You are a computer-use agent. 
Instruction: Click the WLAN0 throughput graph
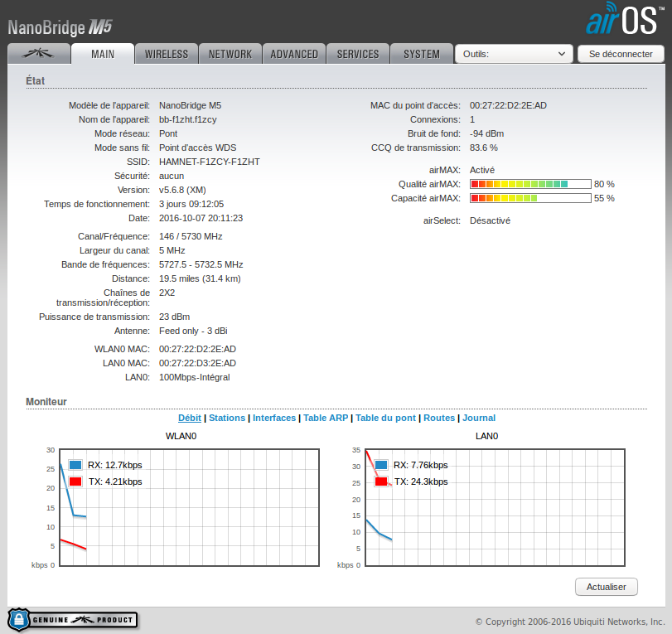point(190,507)
